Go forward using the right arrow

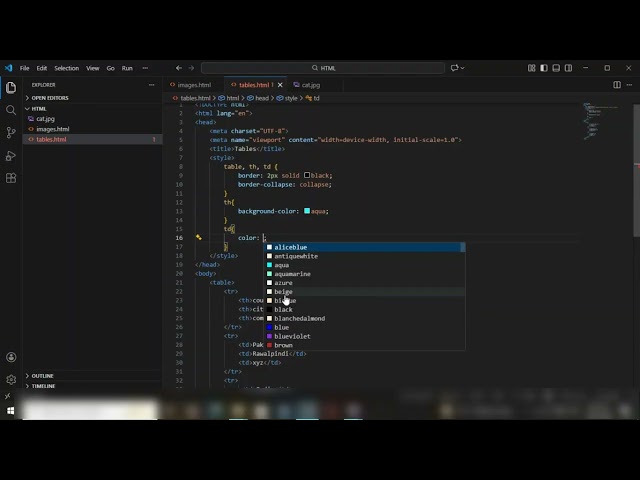click(x=191, y=68)
